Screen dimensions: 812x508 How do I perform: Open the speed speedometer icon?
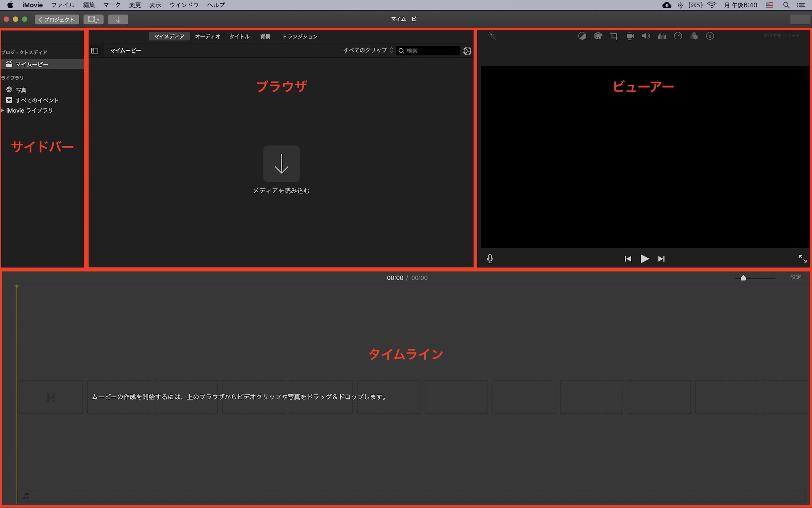pos(678,36)
